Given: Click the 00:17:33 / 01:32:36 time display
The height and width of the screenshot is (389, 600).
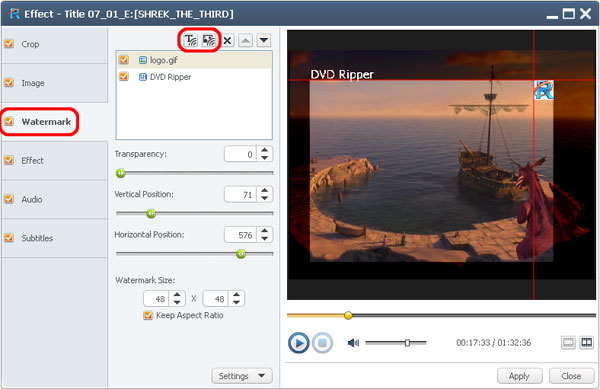Looking at the screenshot, I should [494, 343].
